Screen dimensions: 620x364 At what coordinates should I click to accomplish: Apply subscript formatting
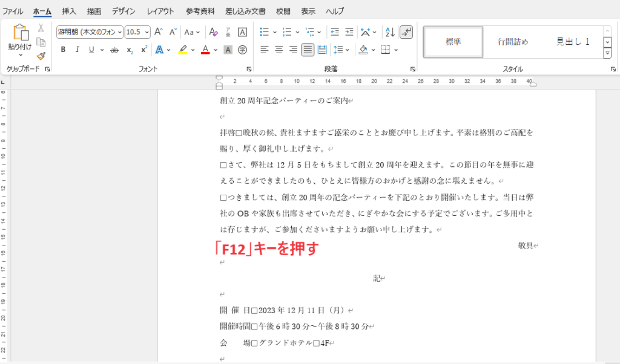pos(130,50)
